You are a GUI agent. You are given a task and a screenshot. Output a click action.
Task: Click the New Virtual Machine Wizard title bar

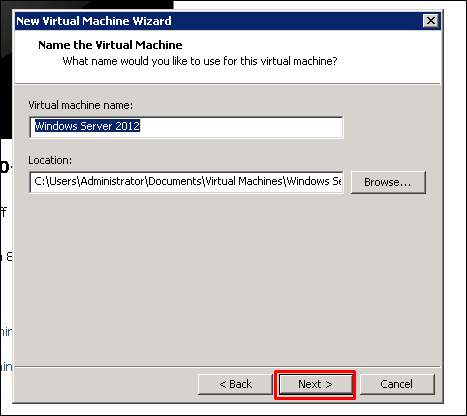219,21
